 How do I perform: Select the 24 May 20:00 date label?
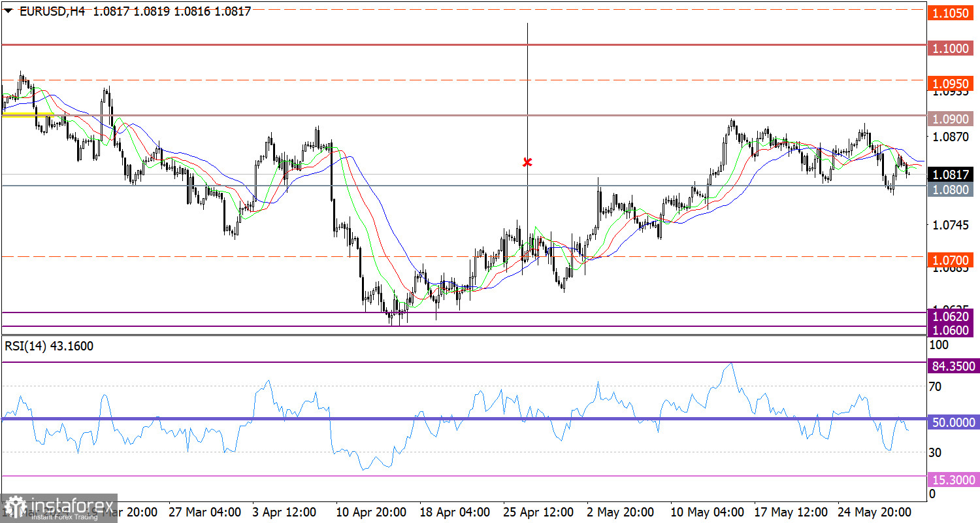[874, 512]
